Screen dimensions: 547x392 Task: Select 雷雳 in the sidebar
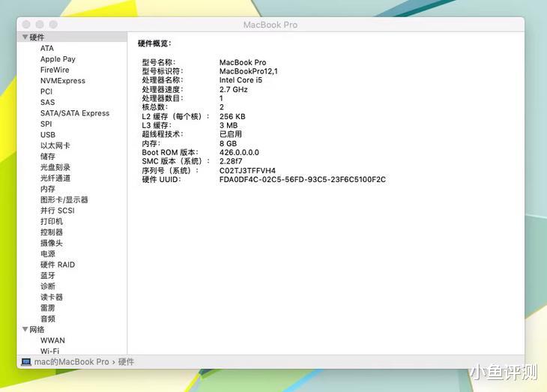click(x=48, y=308)
